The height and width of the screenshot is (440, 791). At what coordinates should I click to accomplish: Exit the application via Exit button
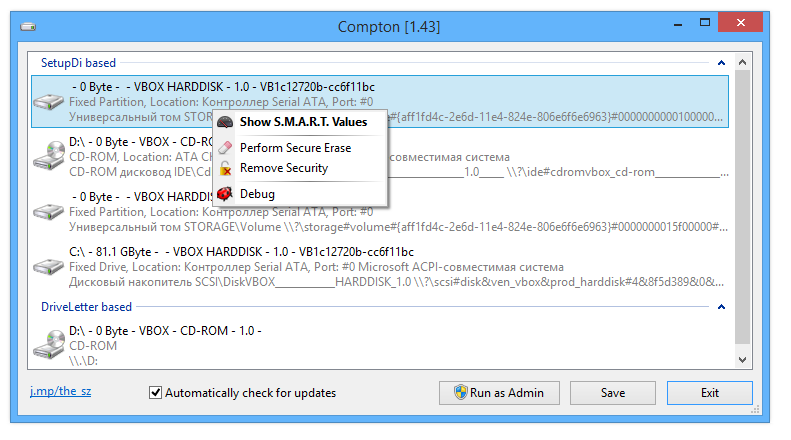[x=709, y=393]
